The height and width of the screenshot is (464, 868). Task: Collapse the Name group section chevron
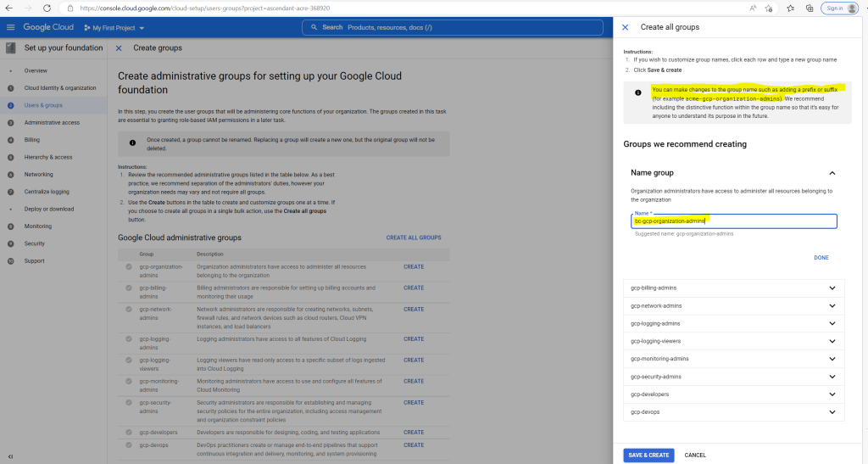coord(832,173)
